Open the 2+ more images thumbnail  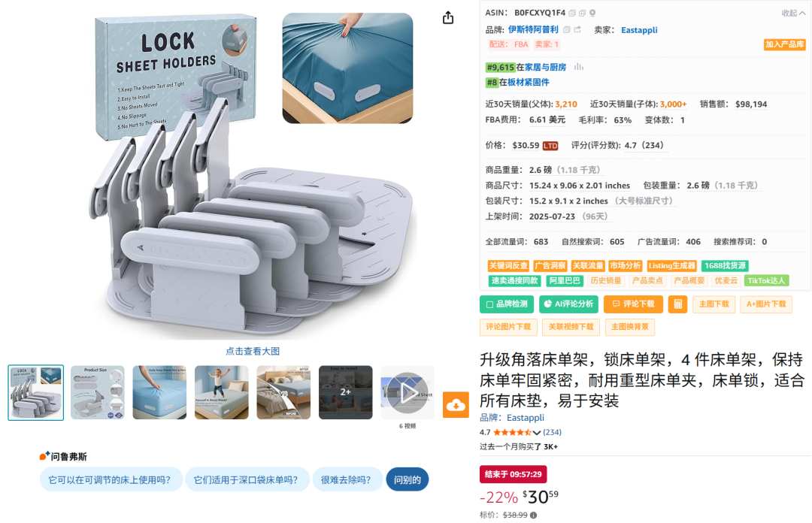point(345,392)
